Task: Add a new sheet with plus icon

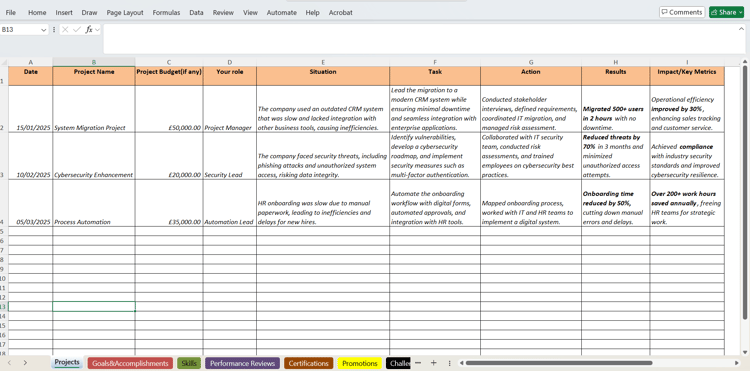Action: [x=433, y=363]
